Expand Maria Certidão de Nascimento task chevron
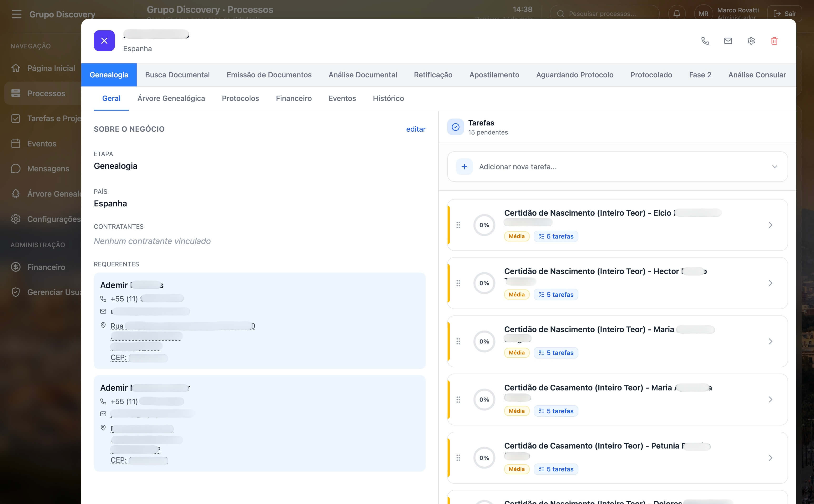Image resolution: width=814 pixels, height=504 pixels. [770, 341]
